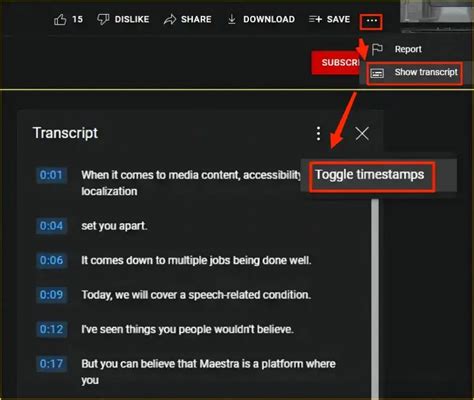The image size is (474, 400).
Task: Click the thumbs-down Dislike icon
Action: (103, 20)
